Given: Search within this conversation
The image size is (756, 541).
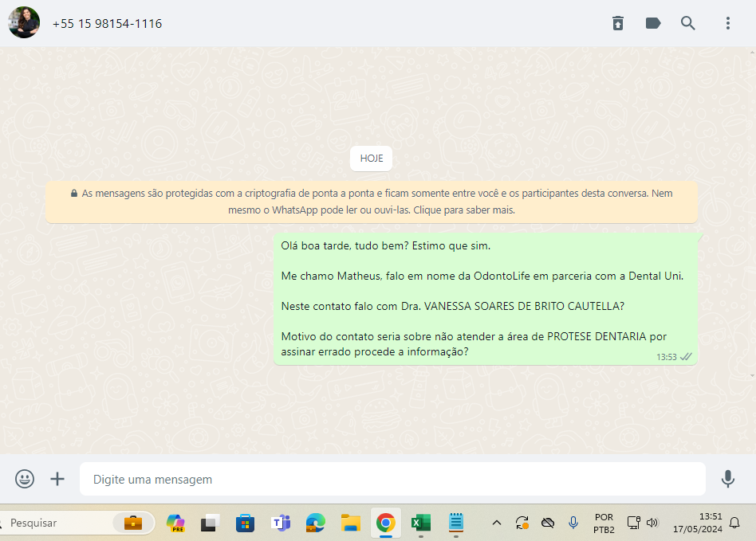Looking at the screenshot, I should point(688,23).
